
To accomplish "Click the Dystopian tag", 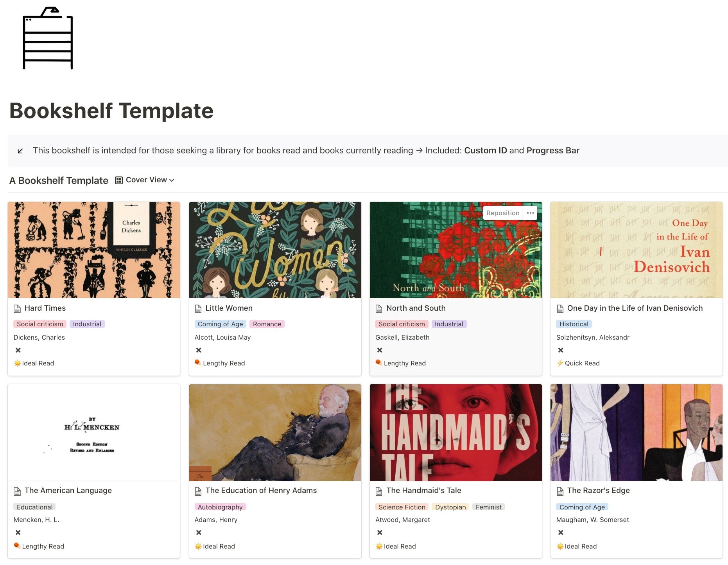I will tap(450, 507).
